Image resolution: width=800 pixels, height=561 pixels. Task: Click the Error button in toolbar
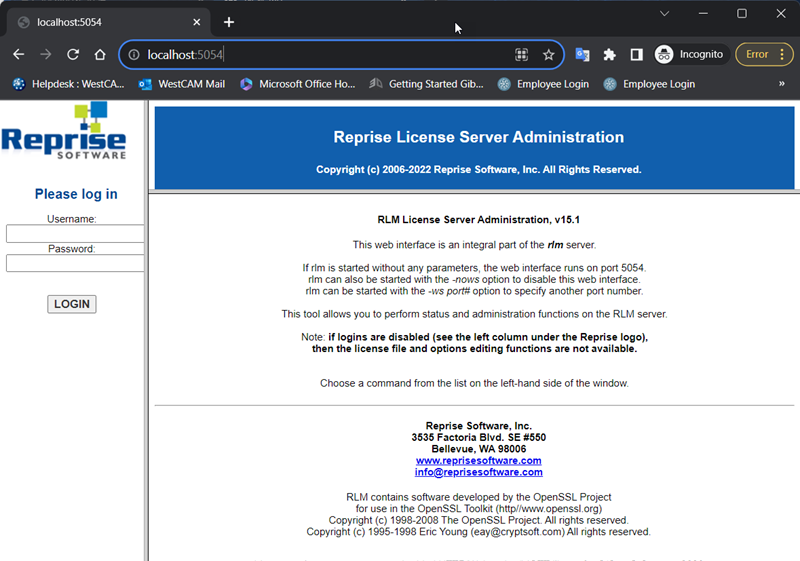pyautogui.click(x=757, y=54)
